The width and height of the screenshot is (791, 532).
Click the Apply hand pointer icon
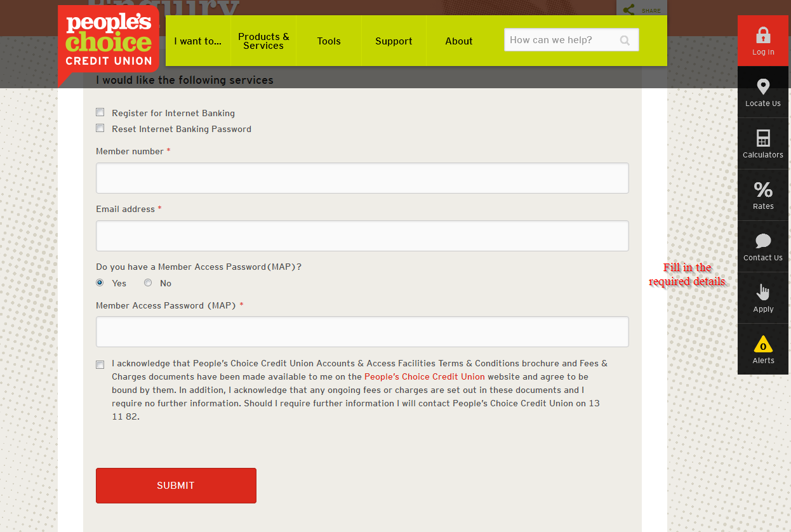(762, 293)
